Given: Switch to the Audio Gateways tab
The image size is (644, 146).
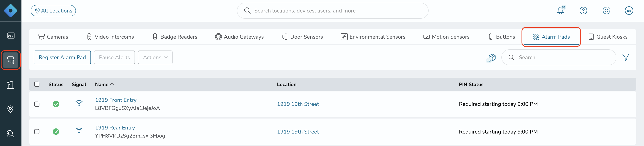Looking at the screenshot, I should 239,37.
